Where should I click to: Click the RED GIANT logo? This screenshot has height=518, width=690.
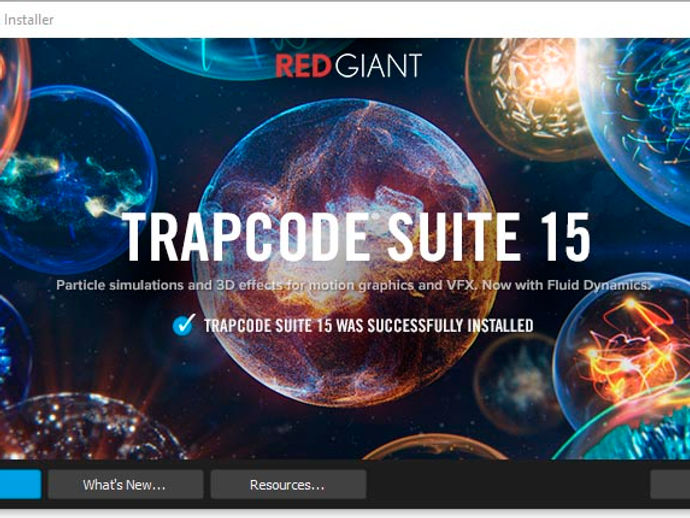(x=349, y=66)
